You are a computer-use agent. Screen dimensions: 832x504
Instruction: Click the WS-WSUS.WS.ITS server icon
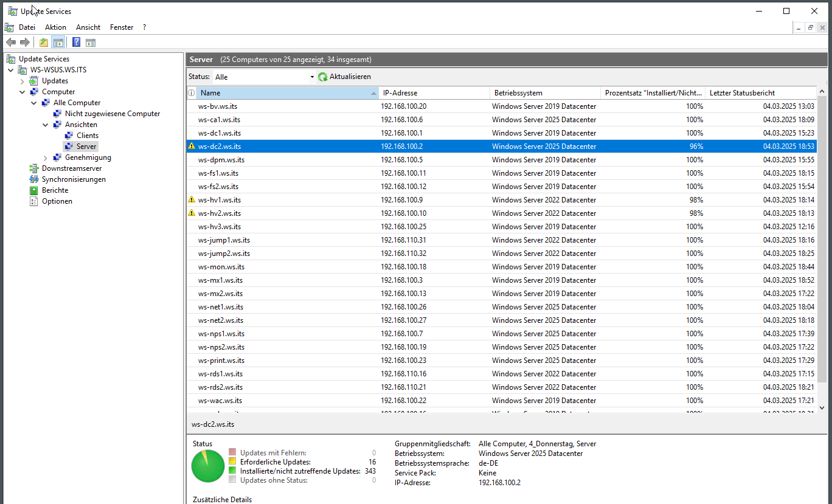pyautogui.click(x=23, y=70)
